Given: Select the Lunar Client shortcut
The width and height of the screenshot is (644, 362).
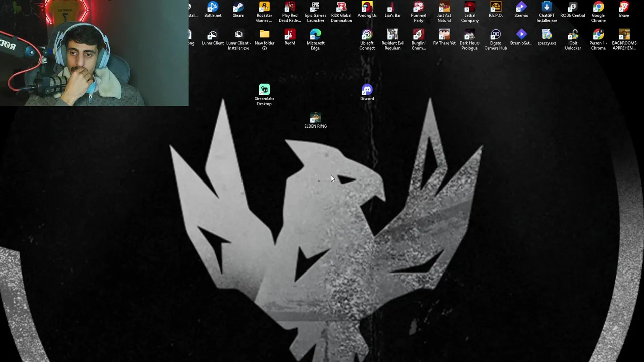Looking at the screenshot, I should pyautogui.click(x=213, y=38).
